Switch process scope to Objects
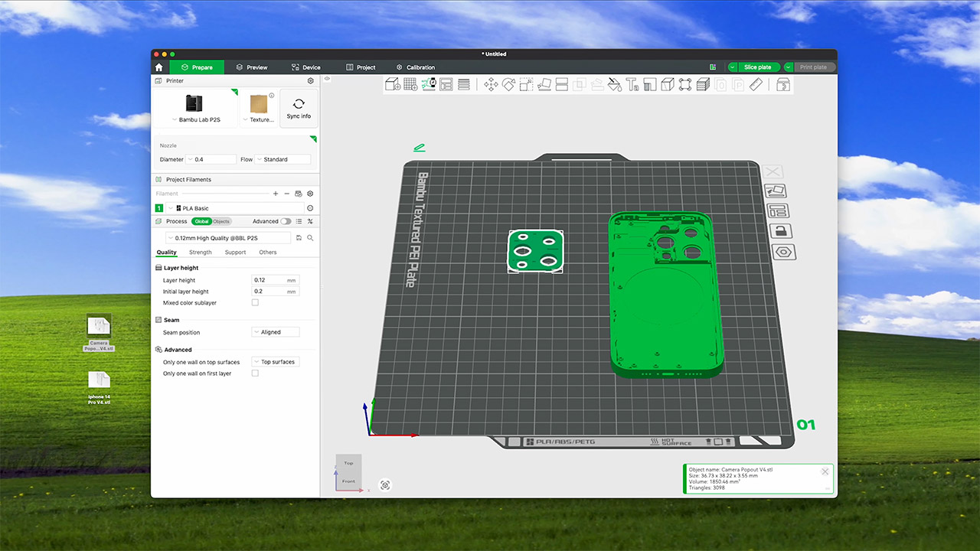The height and width of the screenshot is (551, 980). (221, 221)
